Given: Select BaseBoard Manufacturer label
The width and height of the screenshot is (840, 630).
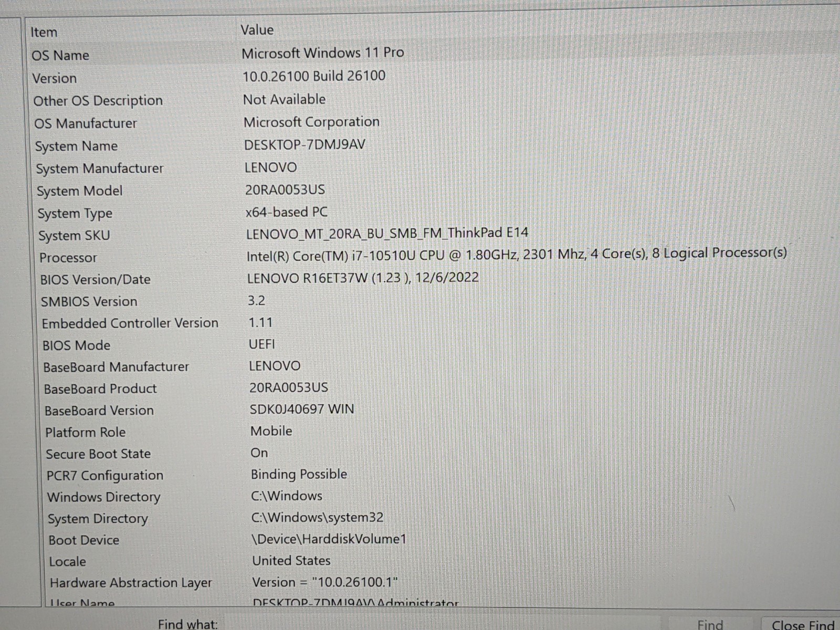Looking at the screenshot, I should point(116,367).
